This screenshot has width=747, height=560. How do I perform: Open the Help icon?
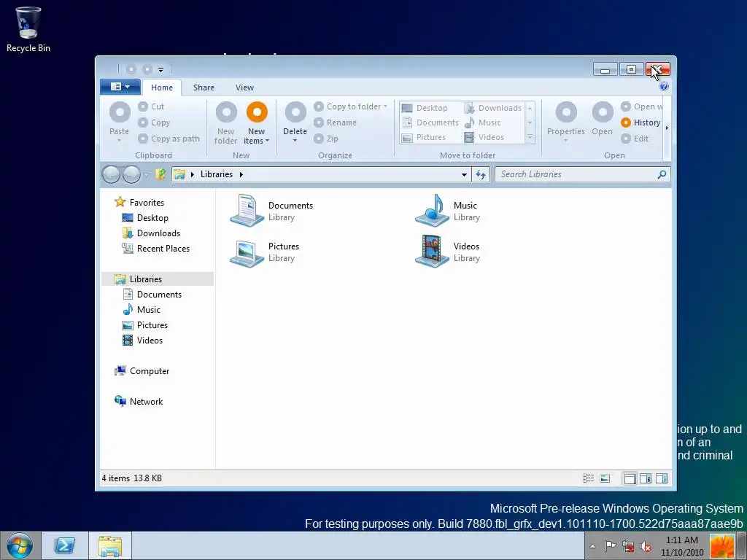pos(664,87)
